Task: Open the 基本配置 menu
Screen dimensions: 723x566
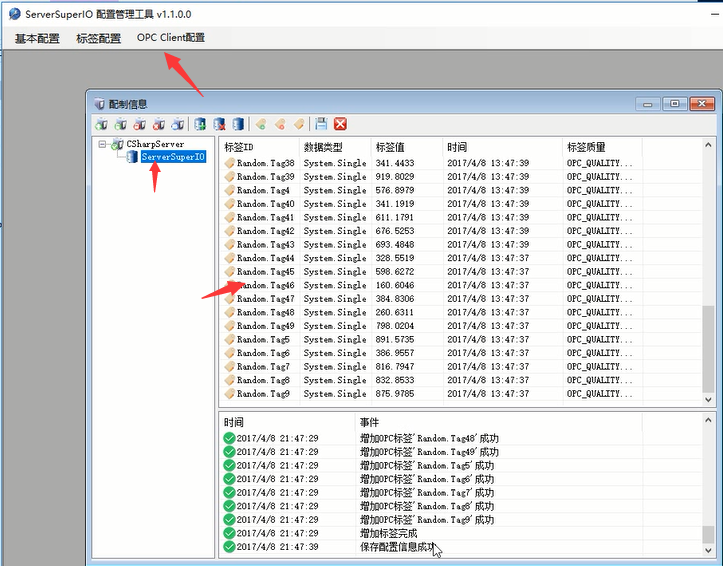Action: [37, 38]
